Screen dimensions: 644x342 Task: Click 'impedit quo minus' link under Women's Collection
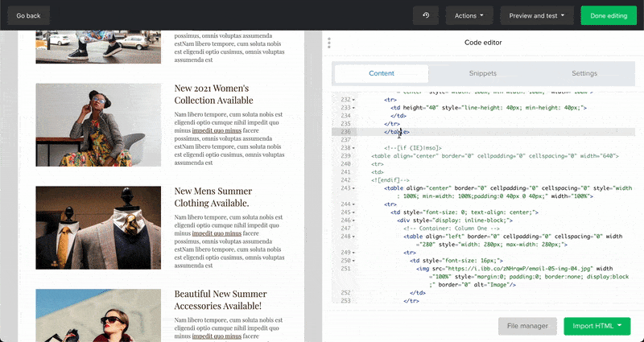[217, 130]
